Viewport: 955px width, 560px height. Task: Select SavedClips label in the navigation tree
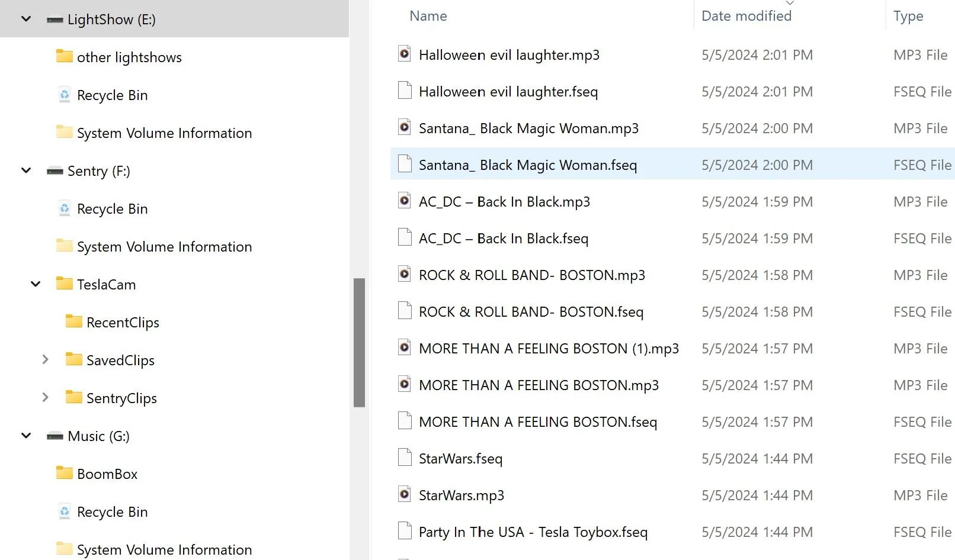pos(120,361)
